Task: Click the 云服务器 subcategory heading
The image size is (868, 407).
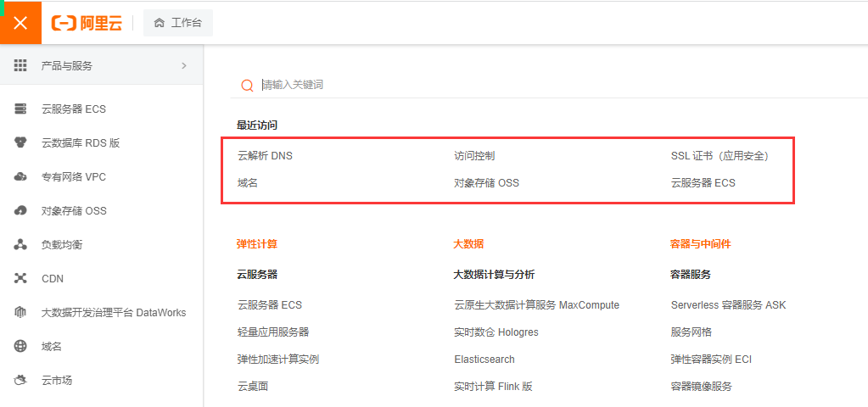Action: (257, 274)
